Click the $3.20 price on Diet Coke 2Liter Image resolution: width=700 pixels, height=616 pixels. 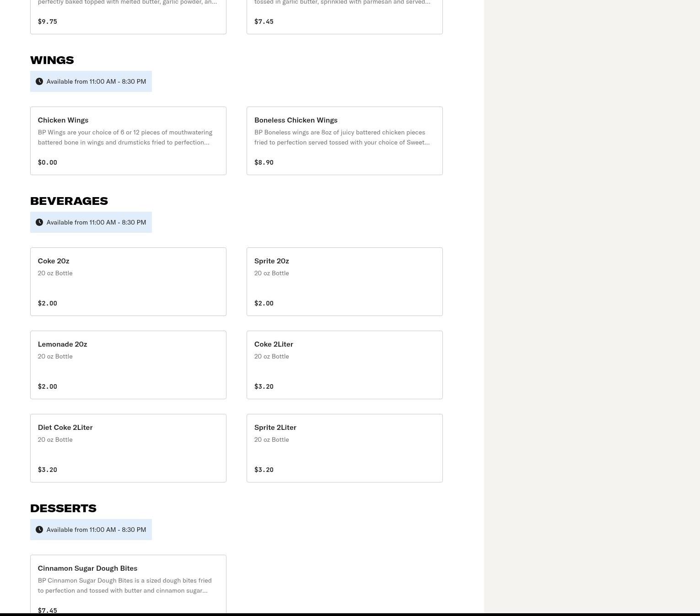tap(48, 470)
